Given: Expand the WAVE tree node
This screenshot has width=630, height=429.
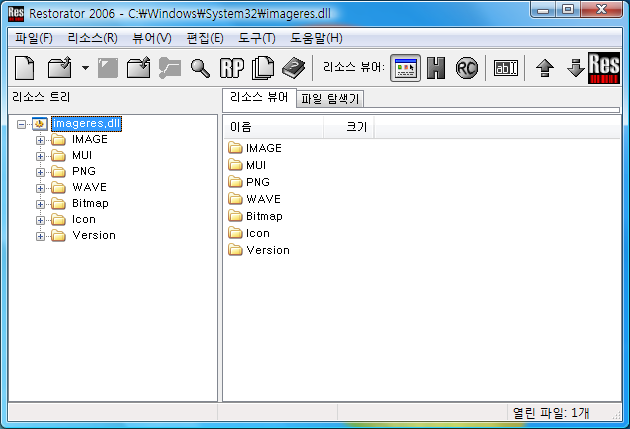Looking at the screenshot, I should [x=40, y=188].
